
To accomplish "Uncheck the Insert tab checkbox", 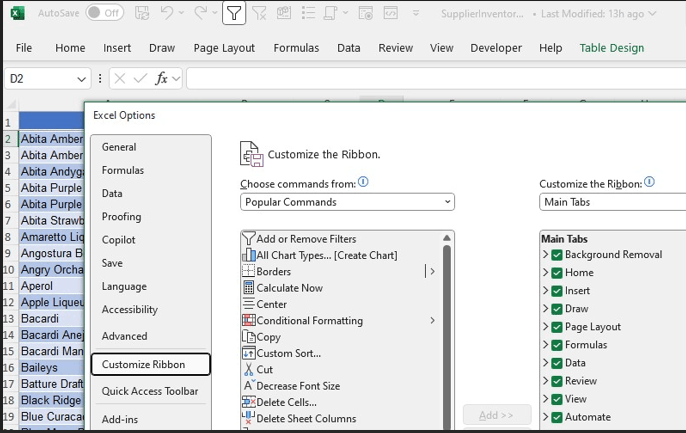I will 556,291.
